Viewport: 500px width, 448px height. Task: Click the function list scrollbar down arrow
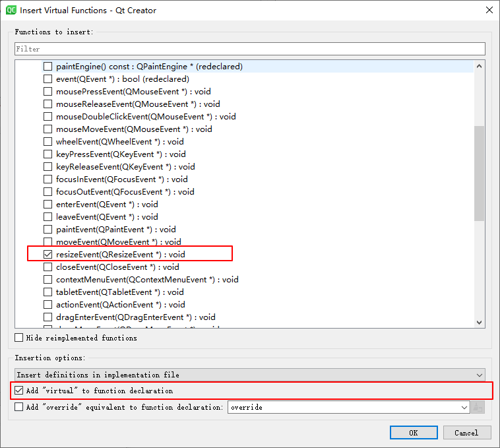point(479,323)
